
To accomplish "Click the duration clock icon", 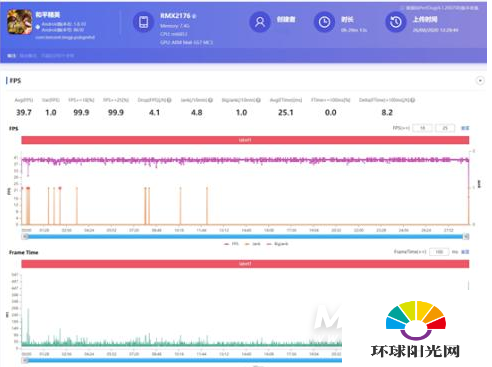I will 324,22.
